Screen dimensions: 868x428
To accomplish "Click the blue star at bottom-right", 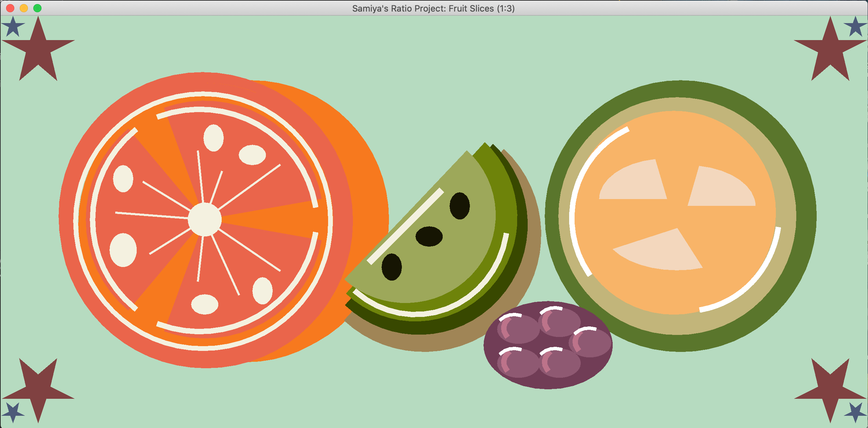I will [x=855, y=413].
